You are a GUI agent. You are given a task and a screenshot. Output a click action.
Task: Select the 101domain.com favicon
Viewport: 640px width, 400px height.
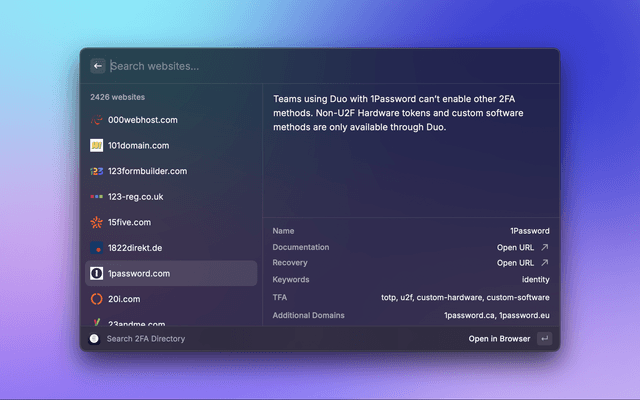point(96,145)
